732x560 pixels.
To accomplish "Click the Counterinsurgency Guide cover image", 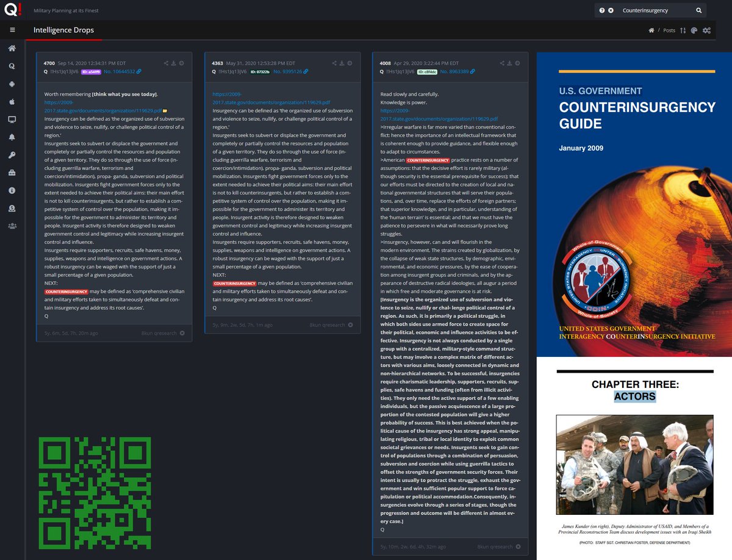I will point(634,204).
